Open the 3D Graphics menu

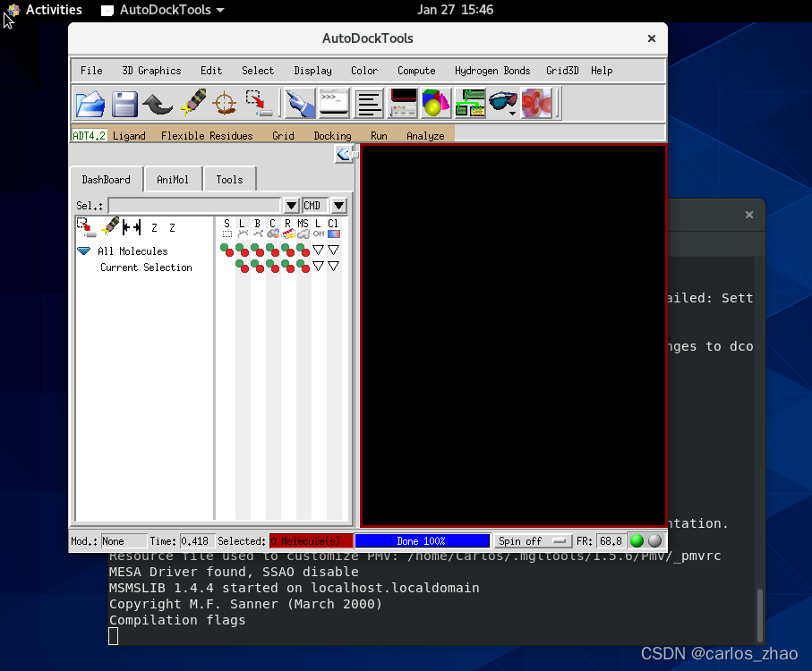pos(151,71)
